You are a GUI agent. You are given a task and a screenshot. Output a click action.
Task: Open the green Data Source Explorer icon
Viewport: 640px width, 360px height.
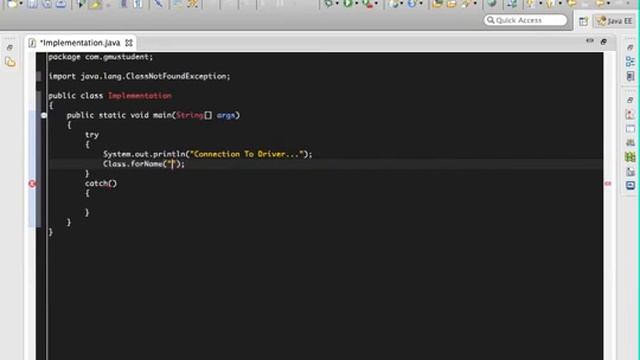tap(630, 157)
